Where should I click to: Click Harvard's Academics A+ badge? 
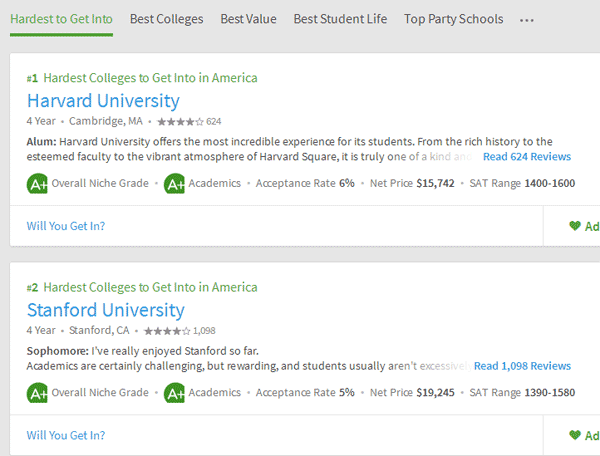click(x=174, y=184)
